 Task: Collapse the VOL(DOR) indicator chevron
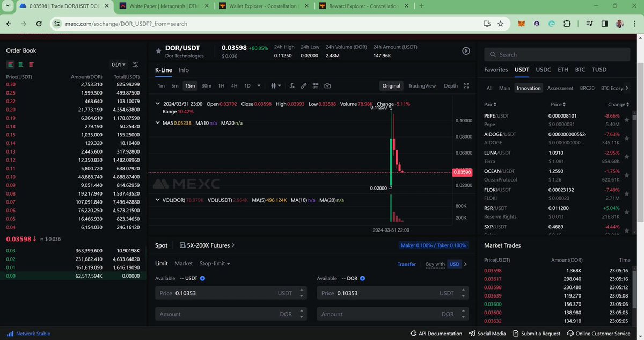[x=157, y=200]
